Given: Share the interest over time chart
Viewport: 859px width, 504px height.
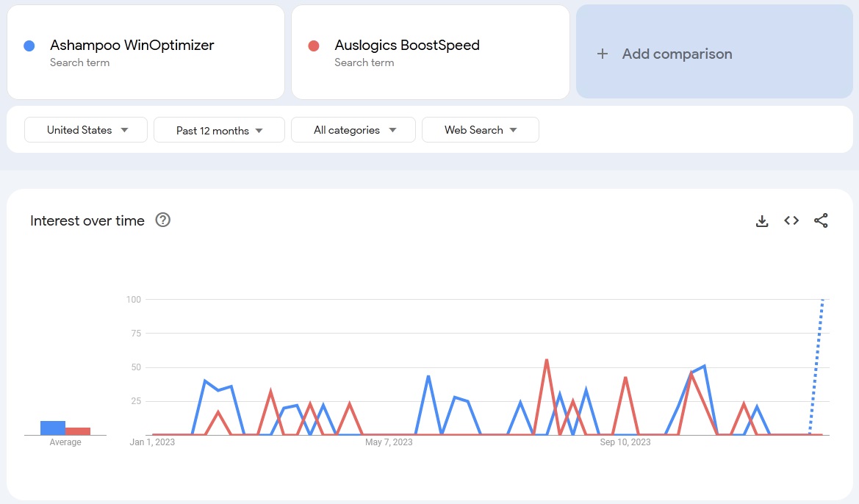Looking at the screenshot, I should coord(821,220).
